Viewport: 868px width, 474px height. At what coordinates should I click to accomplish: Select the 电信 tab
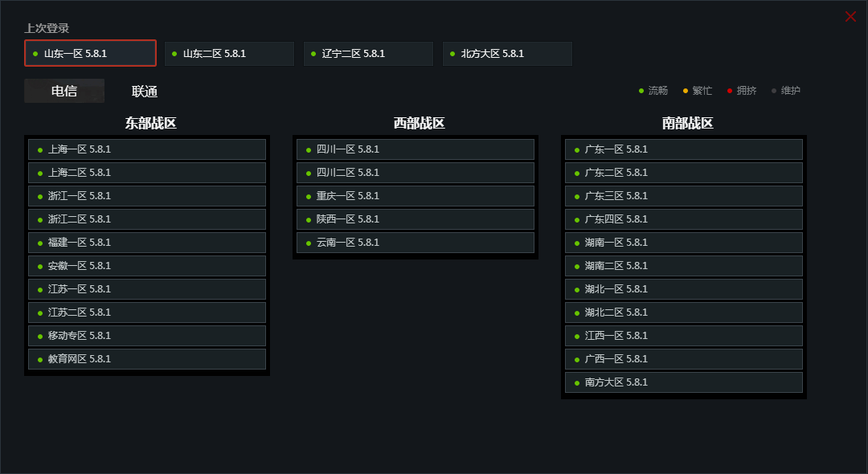tap(64, 91)
